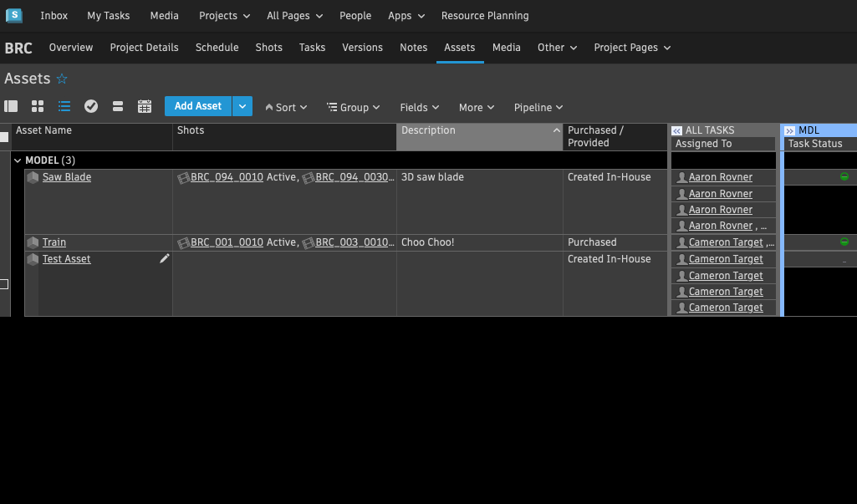Screen dimensions: 857x504
Task: Check the Test Asset row checkbox
Action: coord(4,284)
